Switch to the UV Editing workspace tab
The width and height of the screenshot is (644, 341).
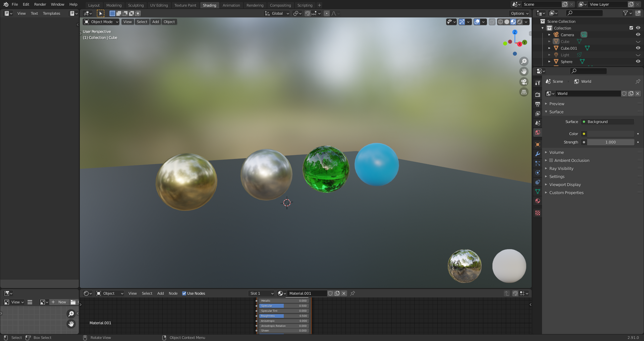point(159,5)
